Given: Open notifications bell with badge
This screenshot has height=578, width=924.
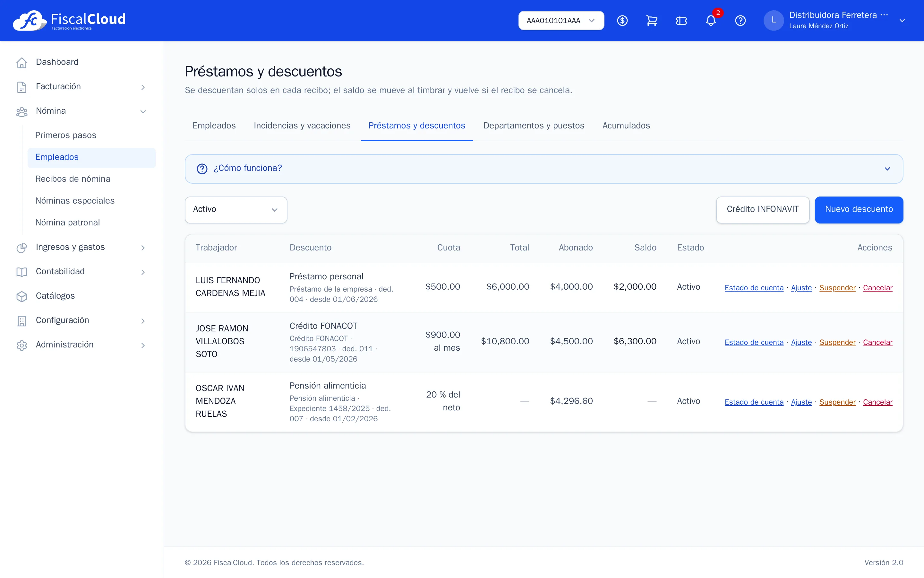Looking at the screenshot, I should pyautogui.click(x=711, y=21).
